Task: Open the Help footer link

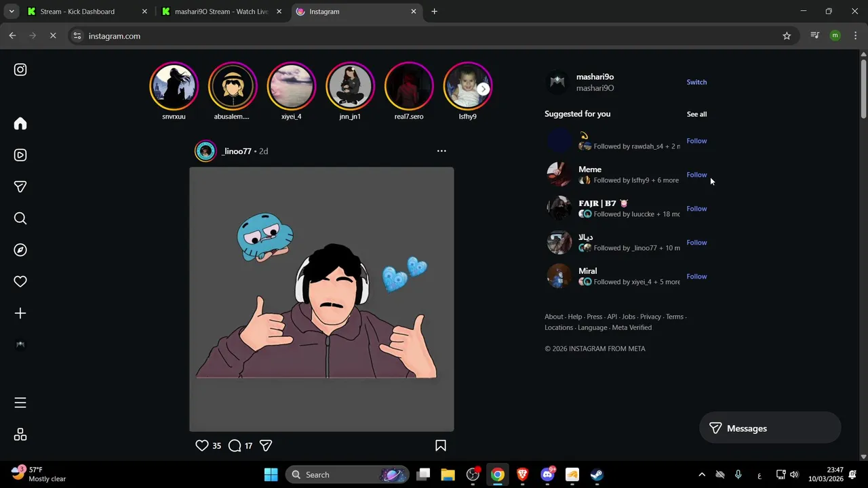Action: (x=575, y=317)
